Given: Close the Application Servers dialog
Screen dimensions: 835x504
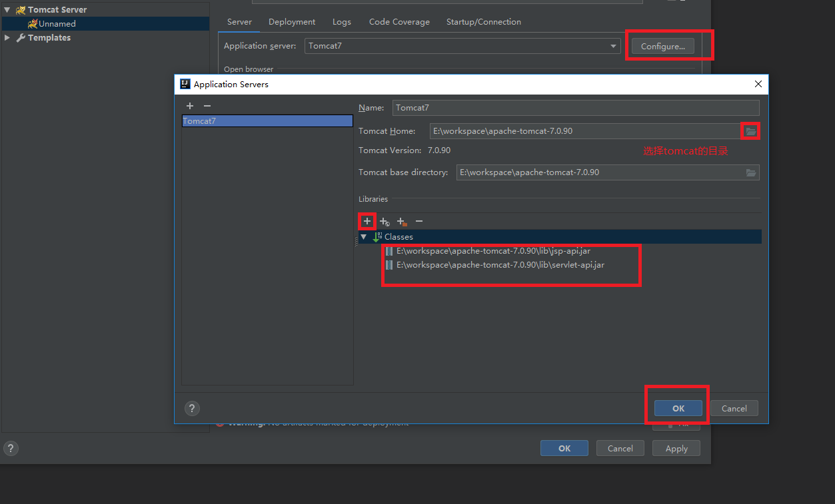Looking at the screenshot, I should (x=758, y=84).
